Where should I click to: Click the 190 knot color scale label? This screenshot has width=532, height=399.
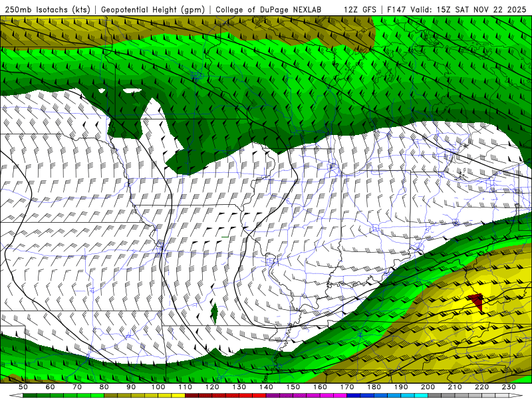[x=401, y=387]
